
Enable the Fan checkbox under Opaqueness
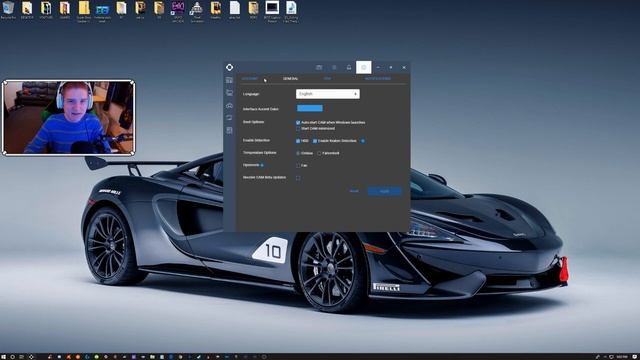coord(298,166)
